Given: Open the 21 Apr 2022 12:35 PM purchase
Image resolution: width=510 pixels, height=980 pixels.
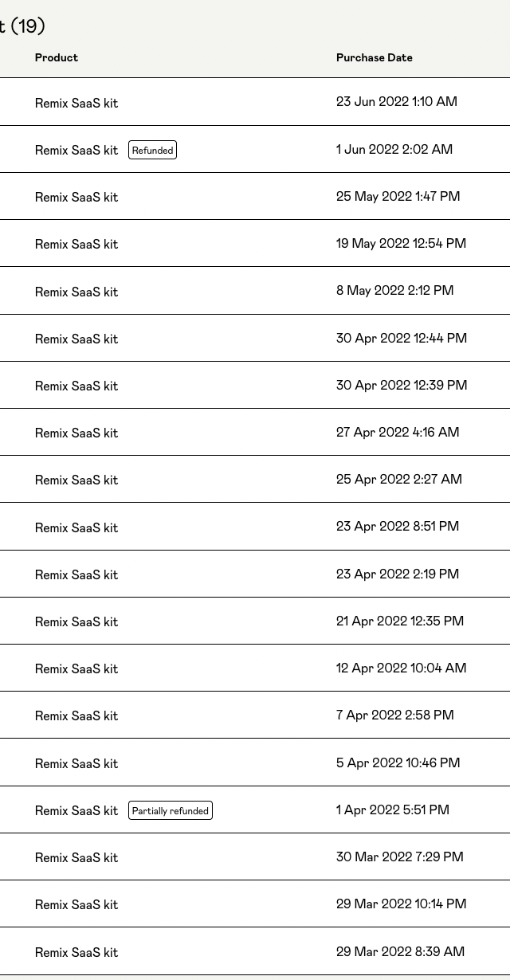Looking at the screenshot, I should pyautogui.click(x=255, y=621).
